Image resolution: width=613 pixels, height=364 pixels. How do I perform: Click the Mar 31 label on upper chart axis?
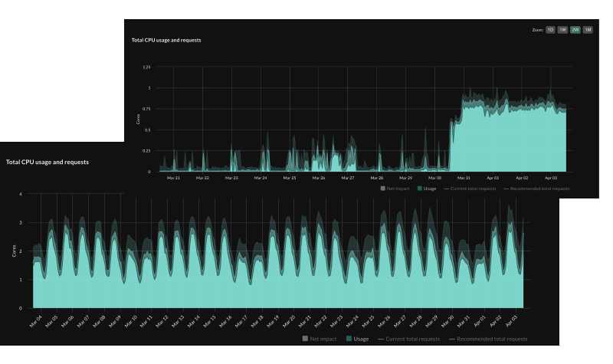coord(464,178)
